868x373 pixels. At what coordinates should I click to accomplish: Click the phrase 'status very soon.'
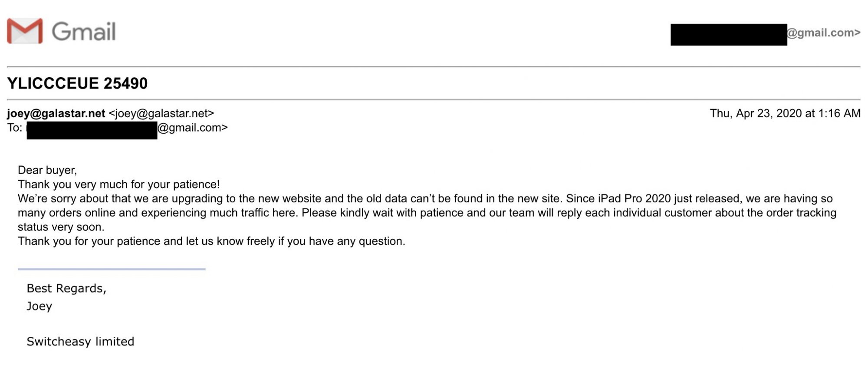(61, 227)
